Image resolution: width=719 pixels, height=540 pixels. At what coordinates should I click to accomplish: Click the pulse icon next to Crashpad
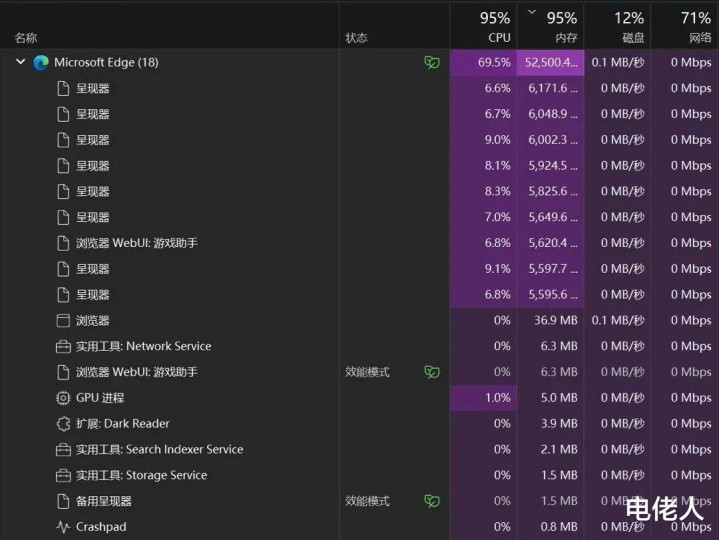tap(63, 527)
